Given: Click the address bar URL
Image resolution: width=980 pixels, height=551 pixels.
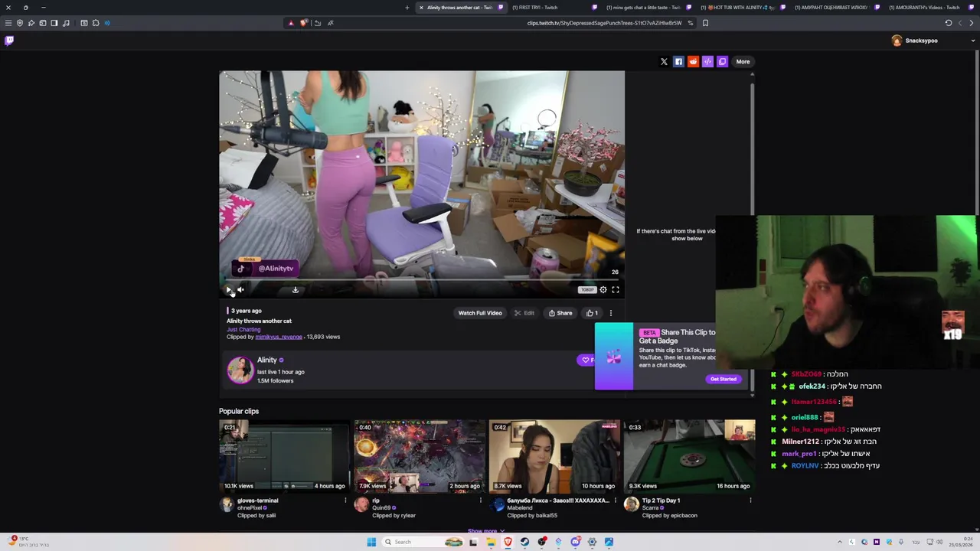Looking at the screenshot, I should coord(604,23).
